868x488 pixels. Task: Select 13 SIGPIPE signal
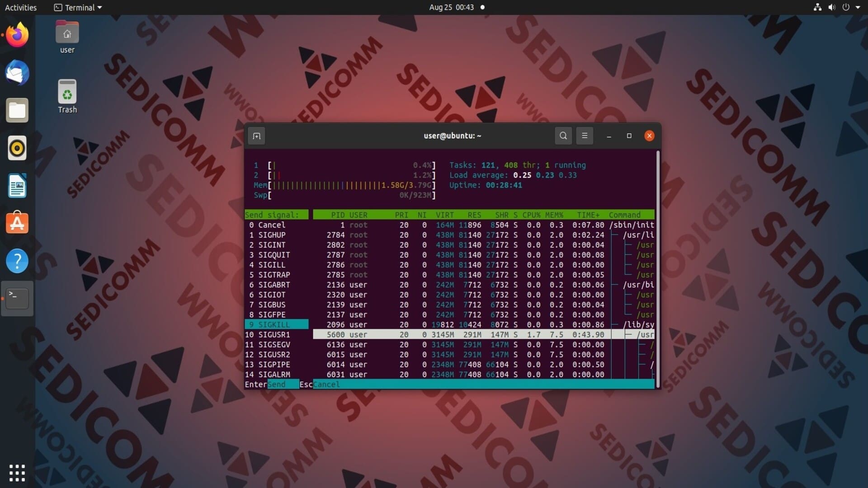277,365
